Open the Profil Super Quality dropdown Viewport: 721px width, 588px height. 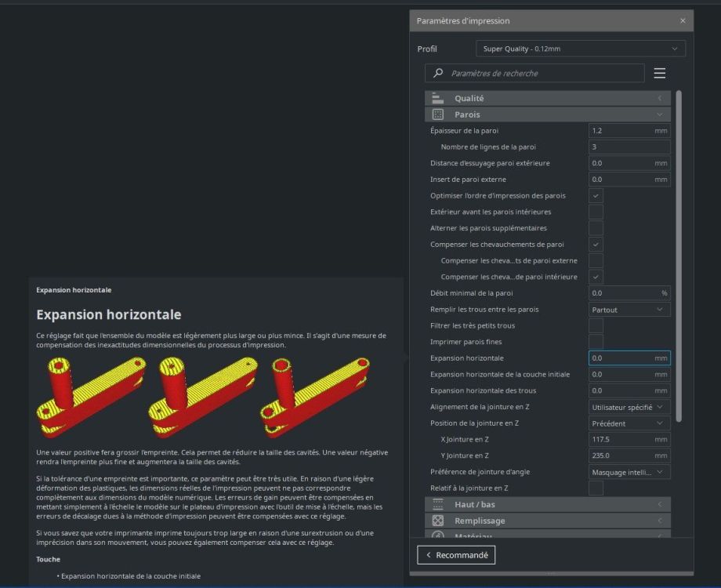[x=581, y=49]
